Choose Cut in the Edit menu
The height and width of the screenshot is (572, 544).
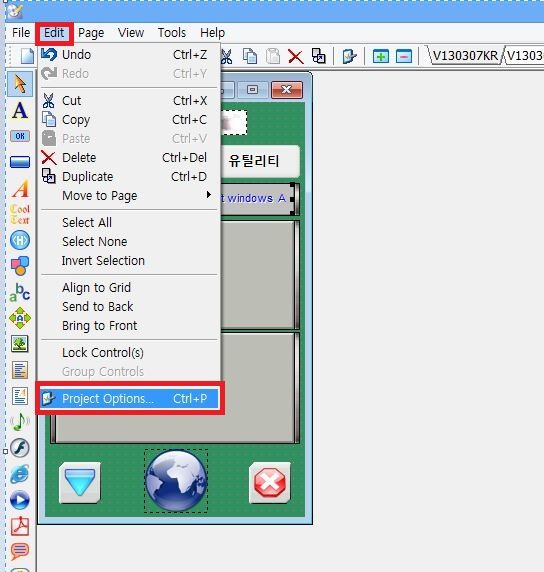point(129,101)
